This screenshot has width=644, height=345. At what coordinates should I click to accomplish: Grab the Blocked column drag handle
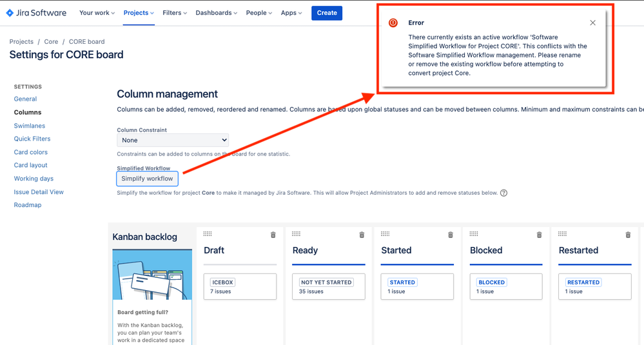474,233
